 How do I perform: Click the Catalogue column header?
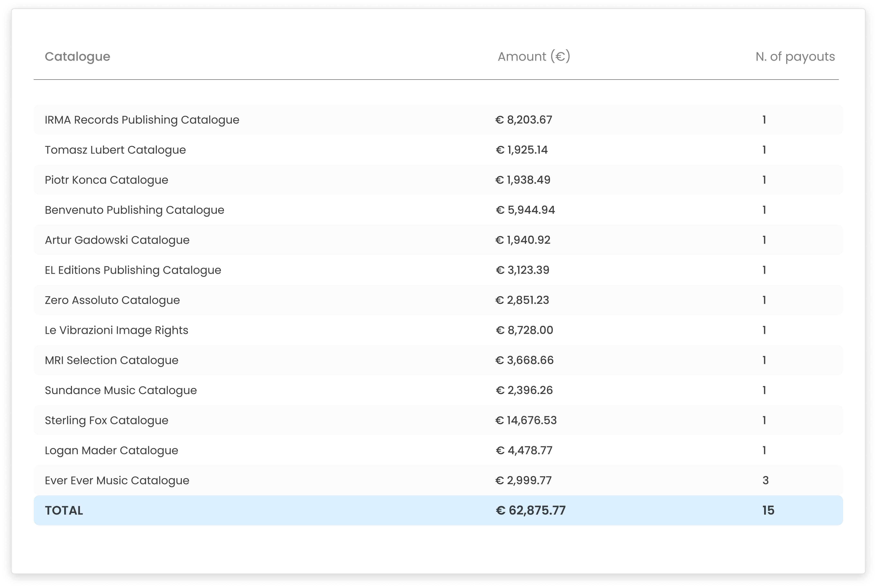click(77, 57)
